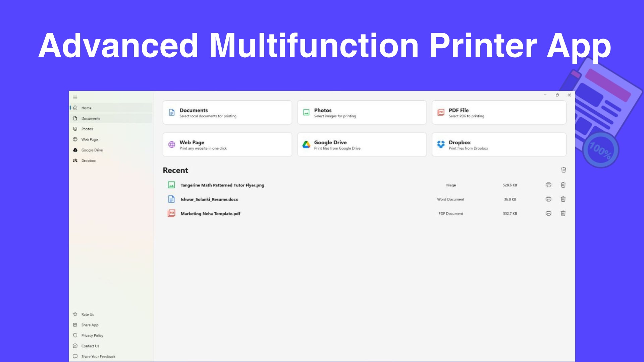644x362 pixels.
Task: Delete the Tangerine flyer using its trash icon
Action: pyautogui.click(x=563, y=185)
